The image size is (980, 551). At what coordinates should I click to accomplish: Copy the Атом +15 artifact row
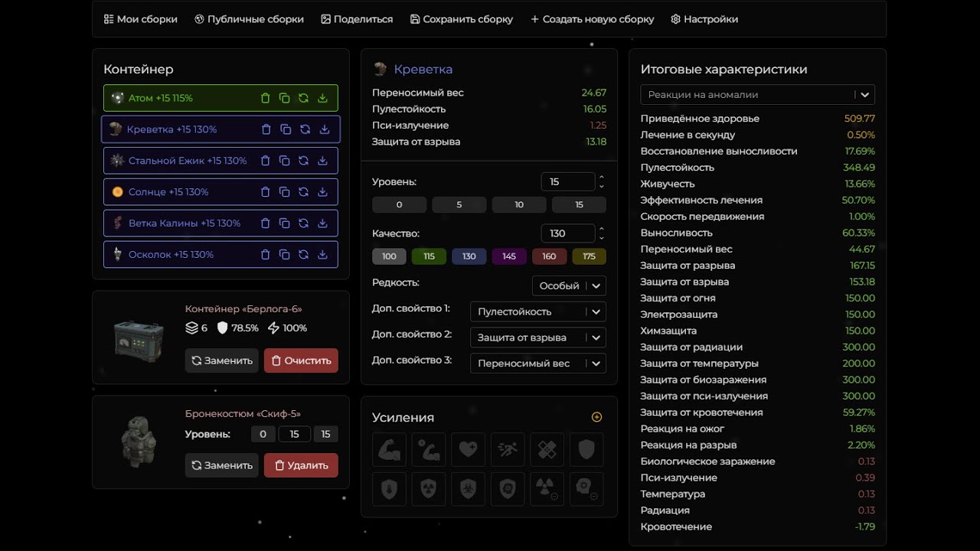coord(285,98)
